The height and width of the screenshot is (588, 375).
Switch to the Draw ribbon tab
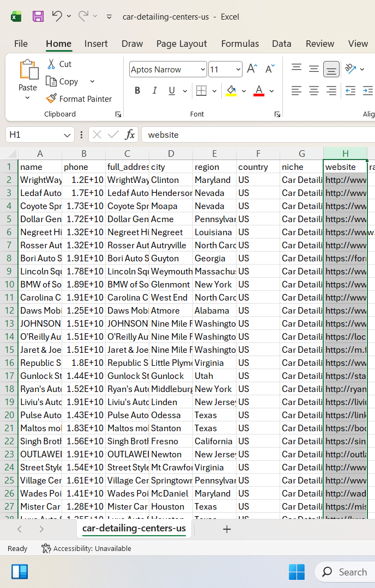click(132, 44)
